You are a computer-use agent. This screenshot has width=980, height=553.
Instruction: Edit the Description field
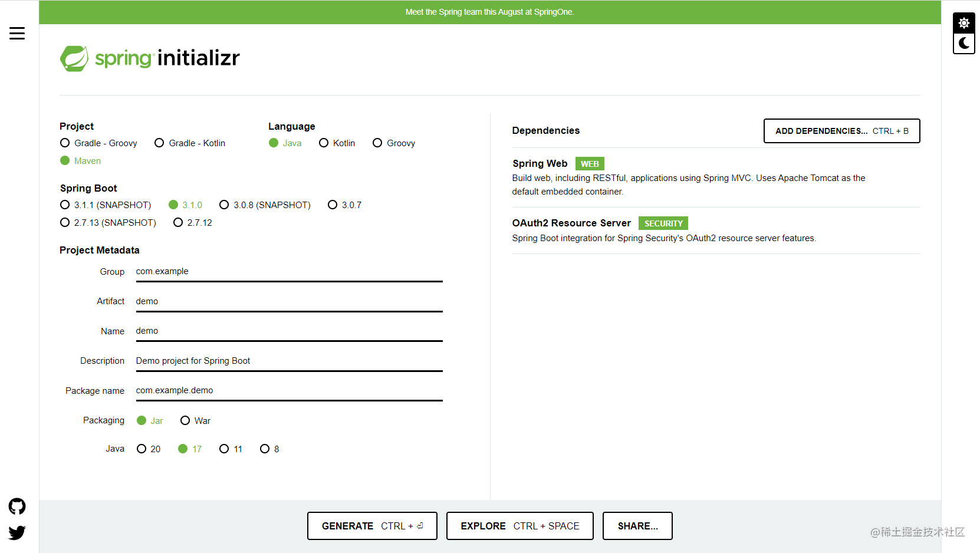click(x=289, y=361)
